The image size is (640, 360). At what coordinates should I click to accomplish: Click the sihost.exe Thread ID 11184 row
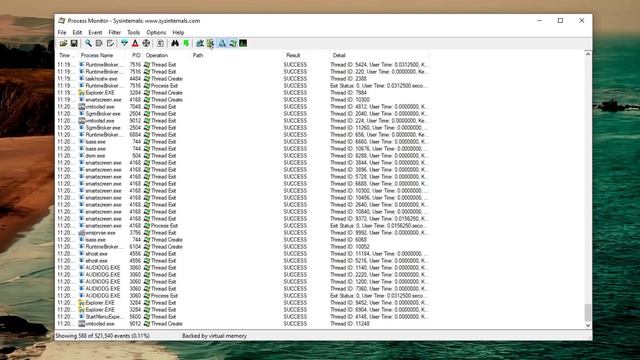242,253
